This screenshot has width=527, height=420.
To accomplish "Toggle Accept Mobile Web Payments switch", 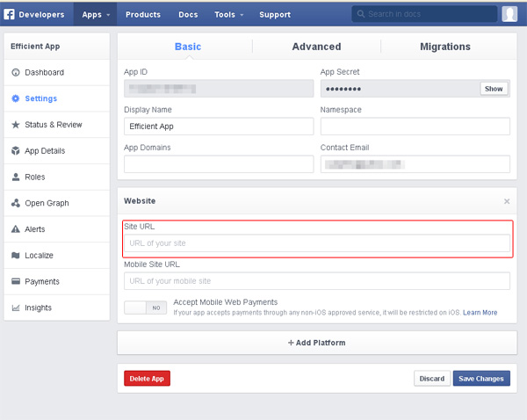I will (x=145, y=308).
